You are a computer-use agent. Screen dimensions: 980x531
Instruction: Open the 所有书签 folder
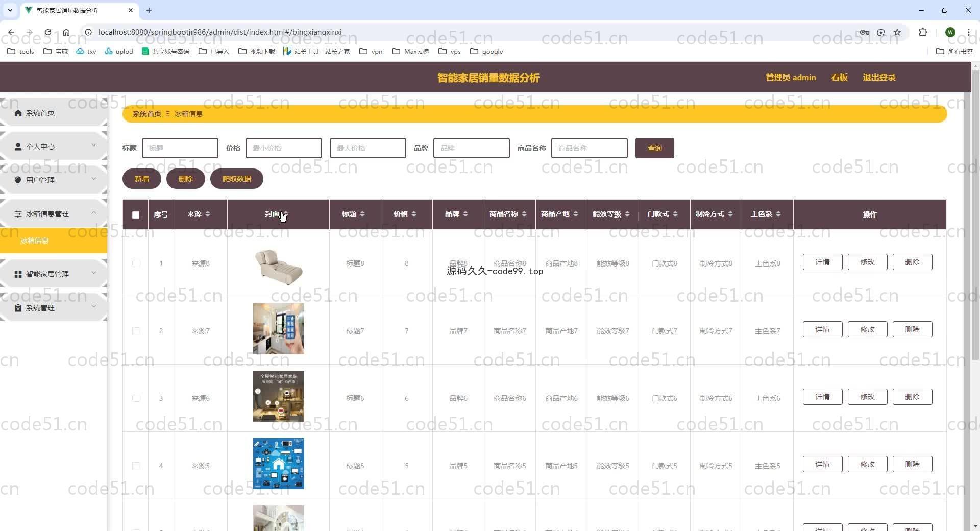click(954, 51)
